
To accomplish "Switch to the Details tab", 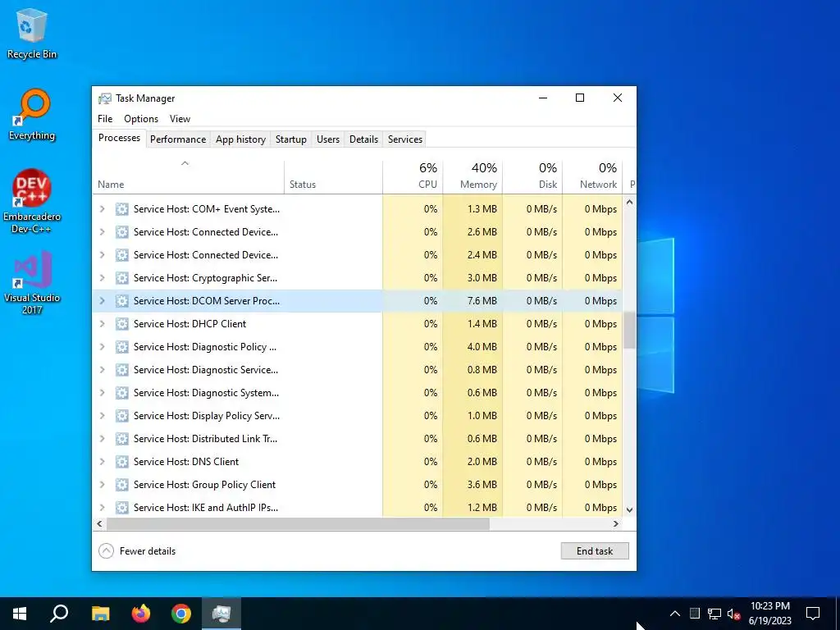I will tap(363, 139).
